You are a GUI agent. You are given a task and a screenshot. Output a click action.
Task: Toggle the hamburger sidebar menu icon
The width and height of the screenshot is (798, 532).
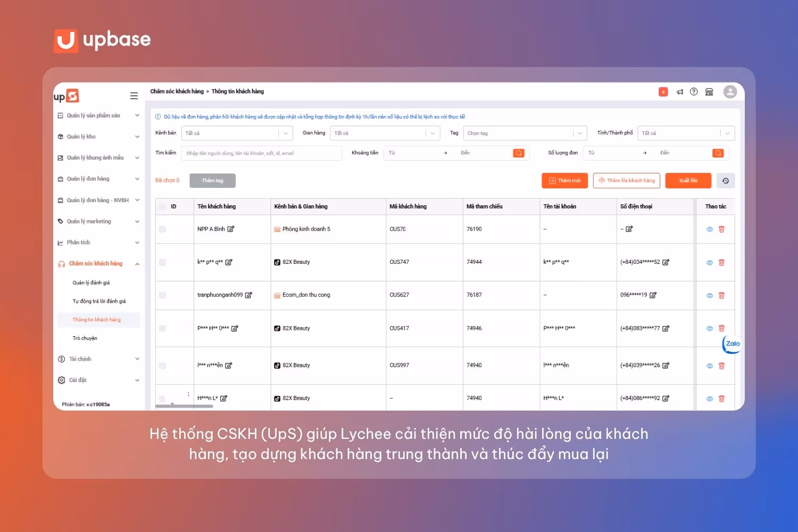tap(134, 96)
